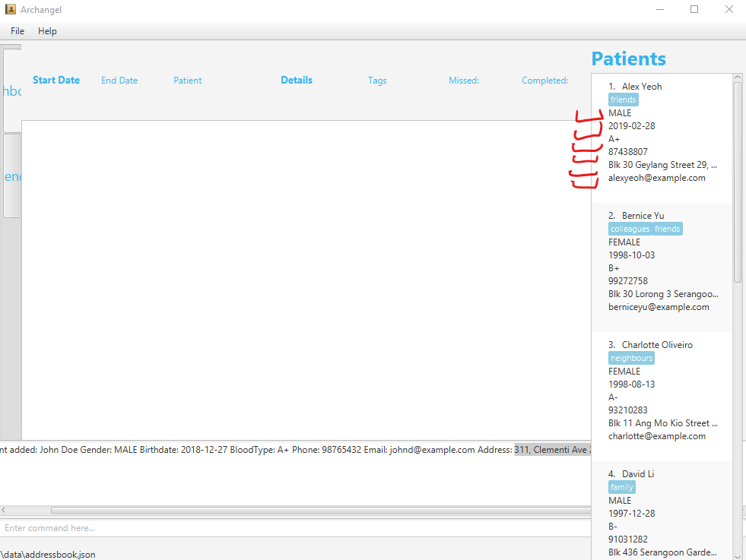The width and height of the screenshot is (746, 560).
Task: Click blood type A+ for Alex Yeoh
Action: click(x=614, y=139)
